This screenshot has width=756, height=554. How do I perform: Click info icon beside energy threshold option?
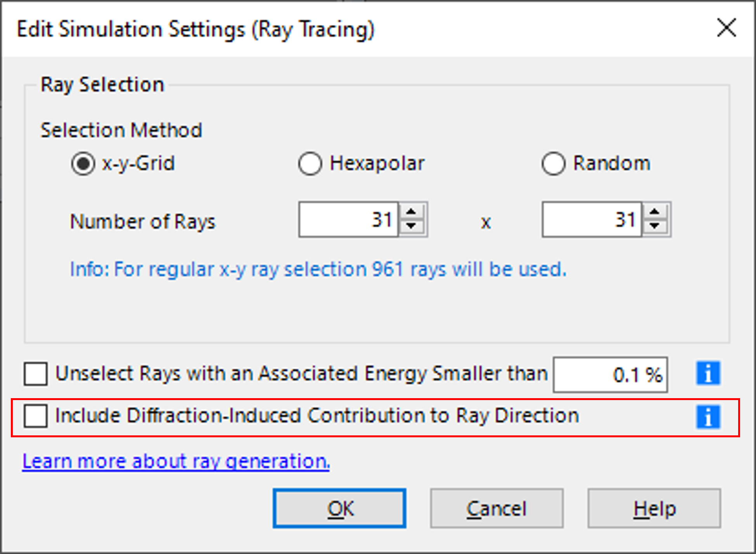point(708,373)
